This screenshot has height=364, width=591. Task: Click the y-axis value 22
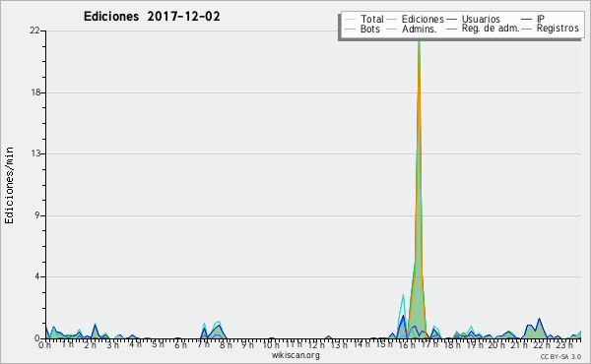[x=35, y=30]
